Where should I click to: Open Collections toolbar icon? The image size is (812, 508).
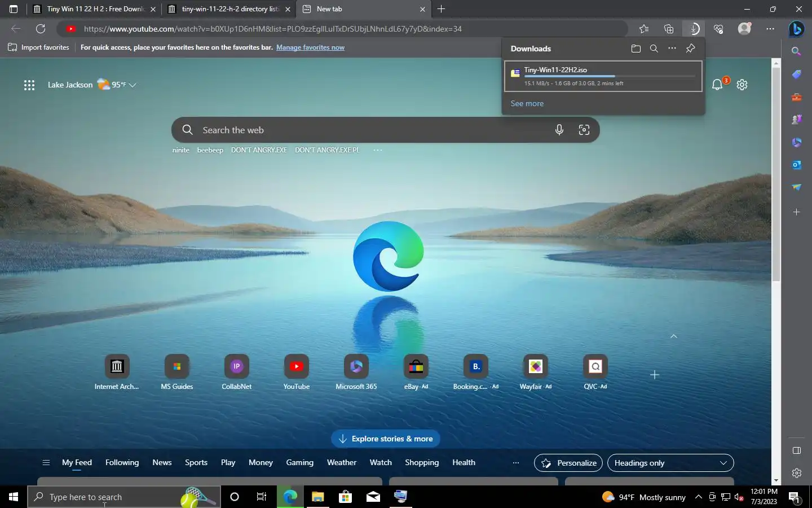(x=669, y=29)
